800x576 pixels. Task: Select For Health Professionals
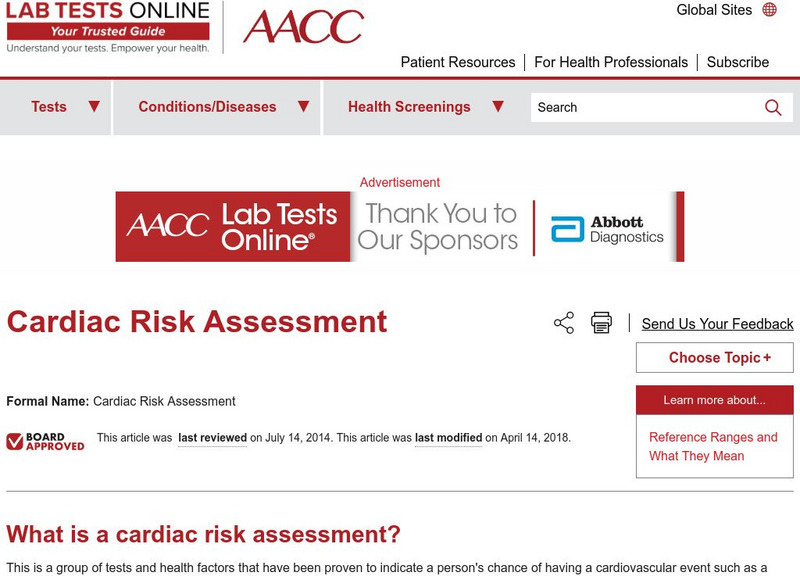click(610, 62)
